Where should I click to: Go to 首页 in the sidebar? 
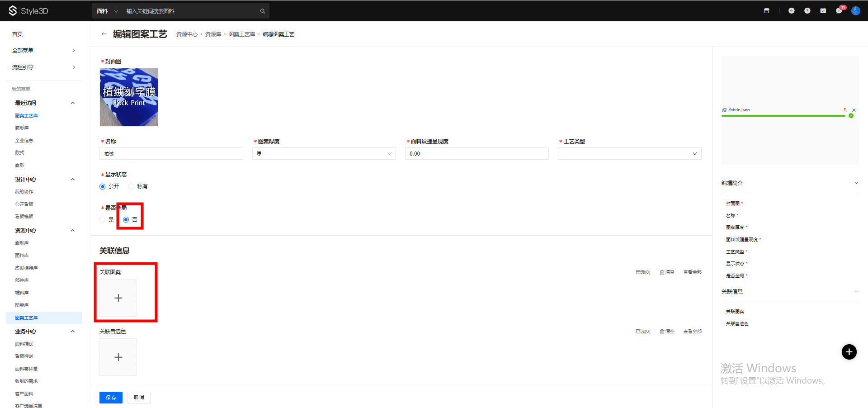18,34
